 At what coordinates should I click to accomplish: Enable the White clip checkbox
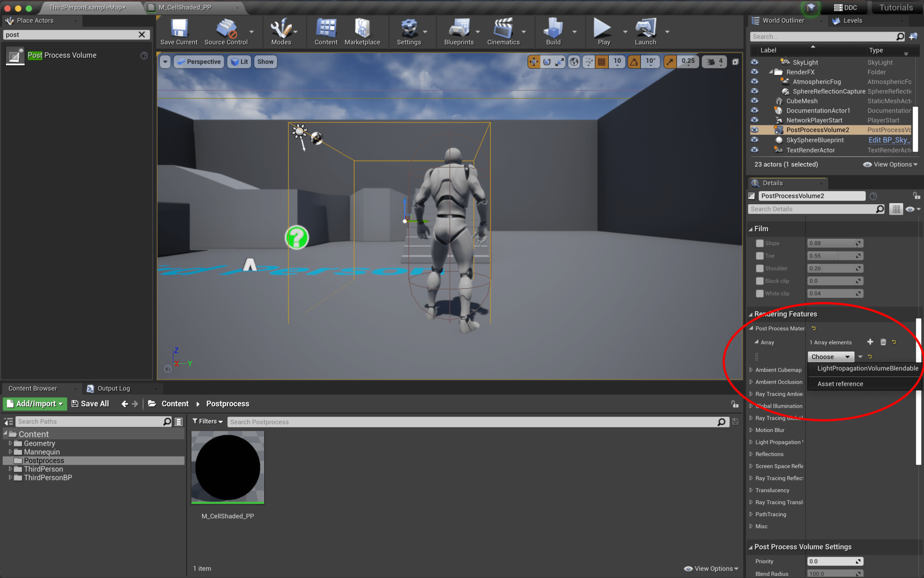pyautogui.click(x=760, y=293)
